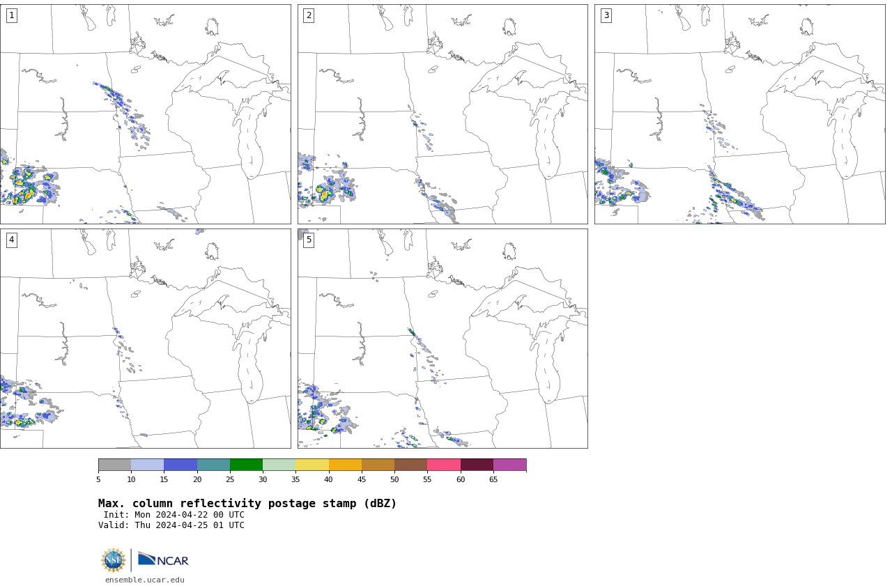The image size is (892, 588).
Task: Open ensemble member 4 map panel
Action: tap(145, 339)
